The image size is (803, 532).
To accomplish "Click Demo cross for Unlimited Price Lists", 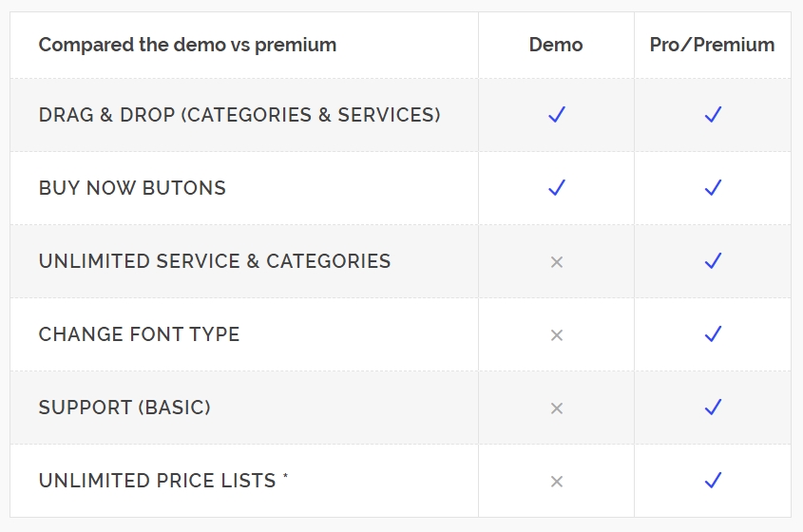I will tap(557, 482).
